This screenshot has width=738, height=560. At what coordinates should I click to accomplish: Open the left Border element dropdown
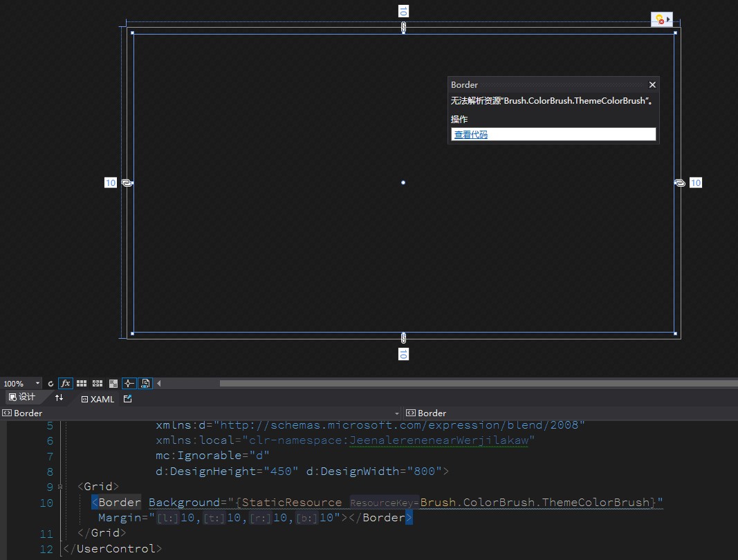point(397,413)
